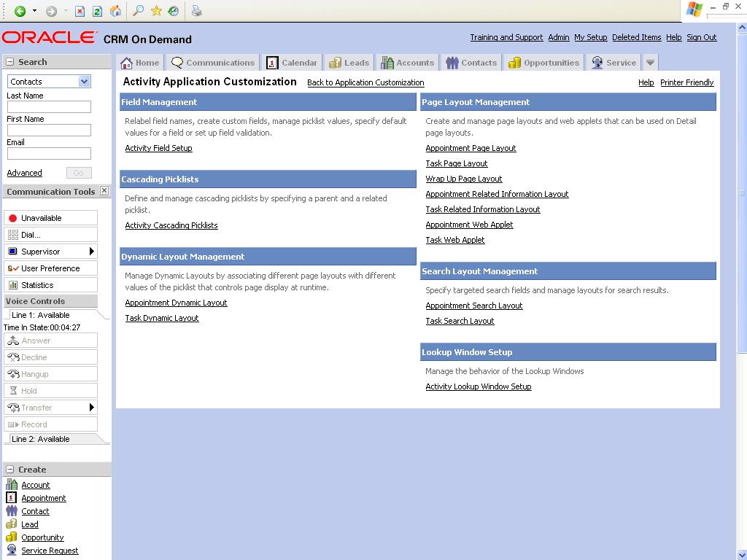The height and width of the screenshot is (560, 747).
Task: Click the Hangup button
Action: tap(50, 374)
